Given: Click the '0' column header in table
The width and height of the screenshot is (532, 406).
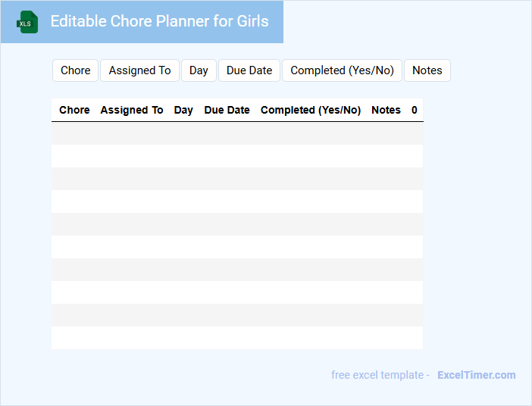Looking at the screenshot, I should [415, 110].
